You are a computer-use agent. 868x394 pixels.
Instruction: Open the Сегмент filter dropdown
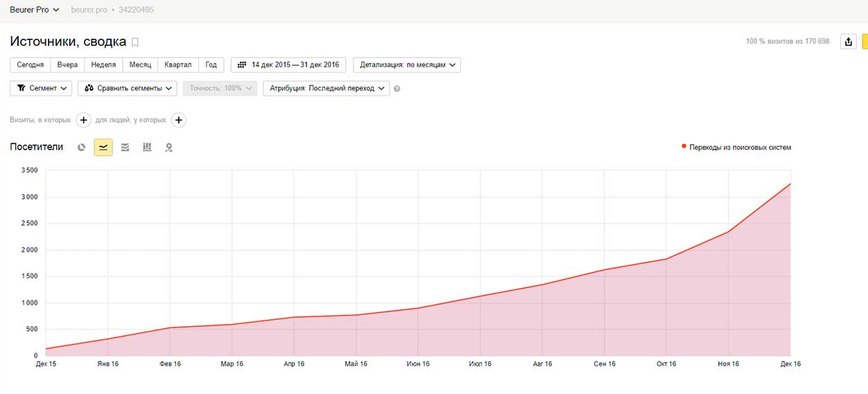click(42, 89)
